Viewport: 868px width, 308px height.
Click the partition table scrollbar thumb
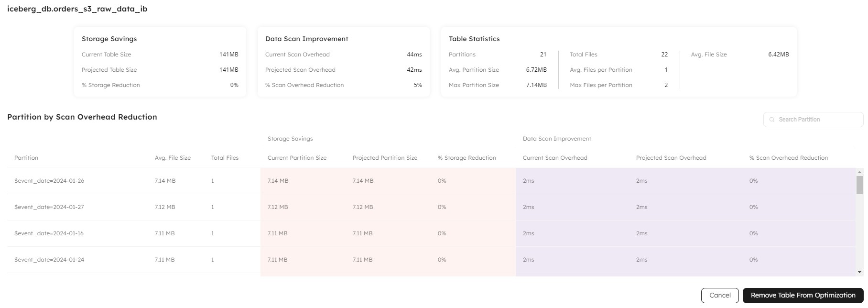[859, 185]
